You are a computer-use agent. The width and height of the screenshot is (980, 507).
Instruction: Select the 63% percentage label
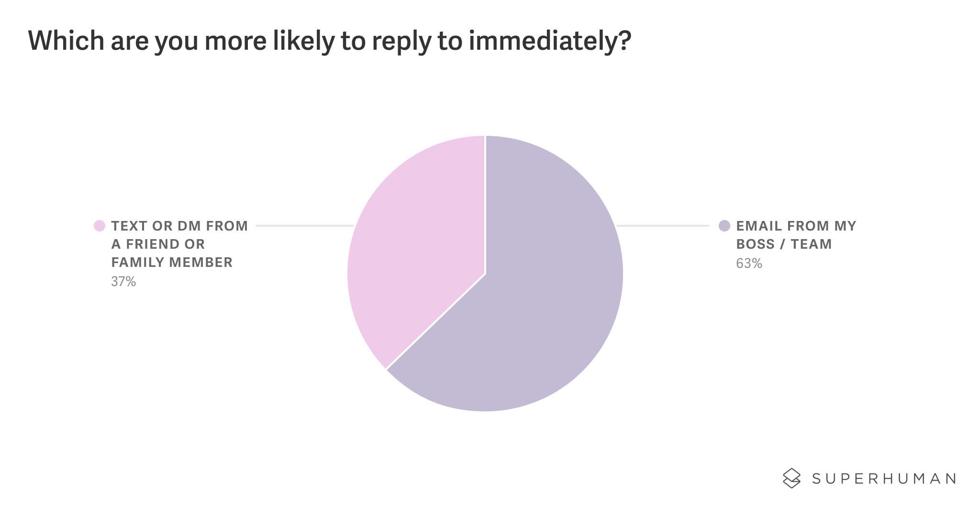[749, 264]
